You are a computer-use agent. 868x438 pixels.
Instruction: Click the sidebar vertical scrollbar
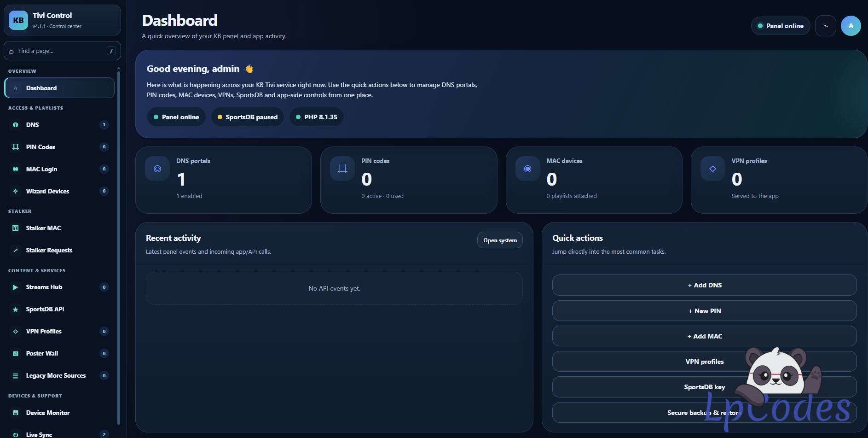(x=119, y=245)
